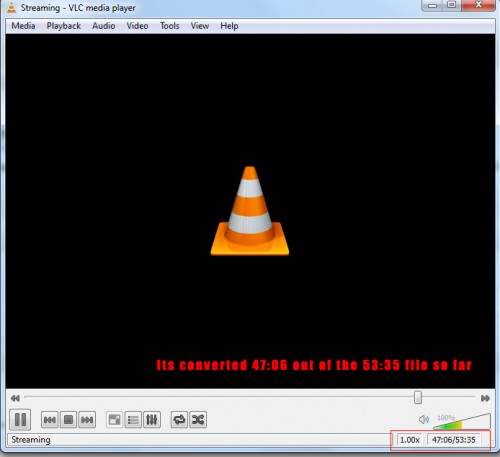
Task: Click the faster forward arrows icon
Action: pyautogui.click(x=485, y=398)
